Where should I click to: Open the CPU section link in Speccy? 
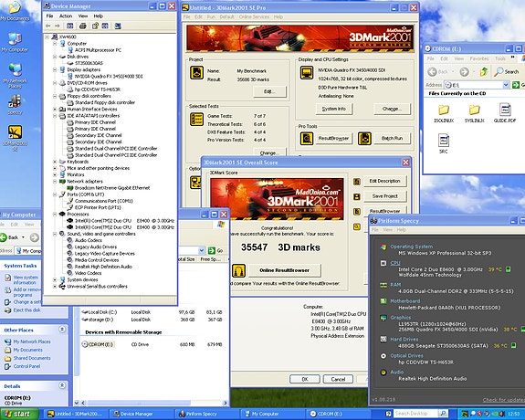tap(395, 263)
